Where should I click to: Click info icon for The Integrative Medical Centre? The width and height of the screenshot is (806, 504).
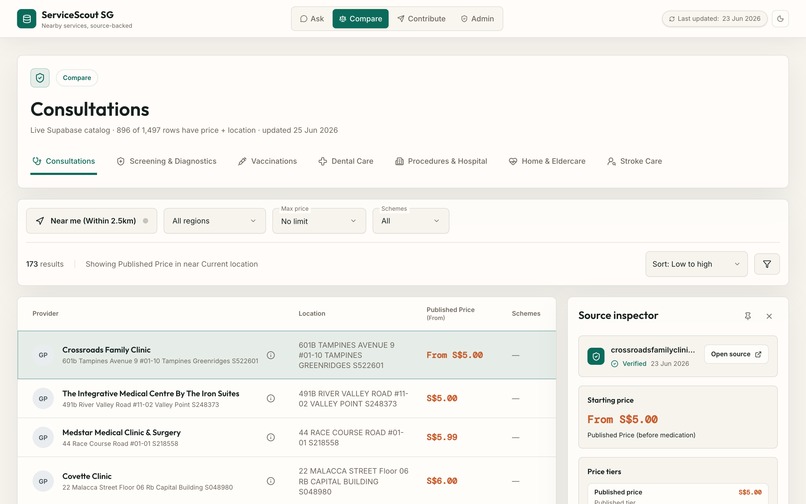(x=271, y=398)
